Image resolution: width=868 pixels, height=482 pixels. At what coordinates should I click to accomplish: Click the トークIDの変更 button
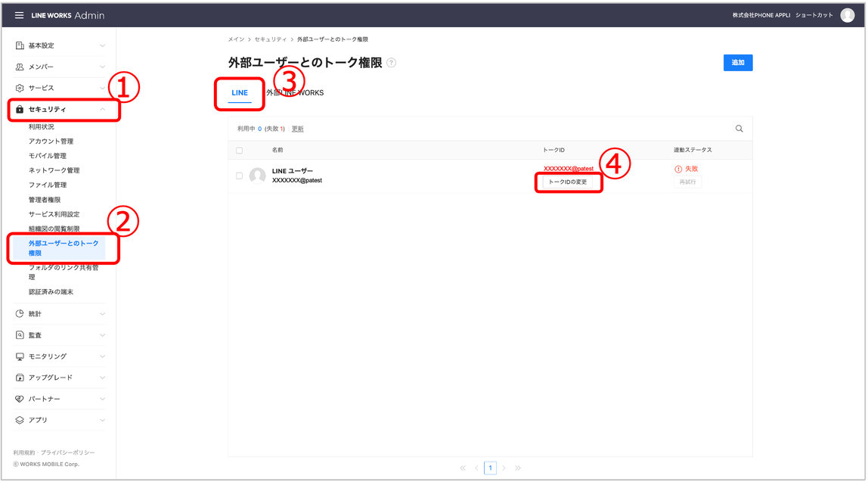(x=568, y=182)
